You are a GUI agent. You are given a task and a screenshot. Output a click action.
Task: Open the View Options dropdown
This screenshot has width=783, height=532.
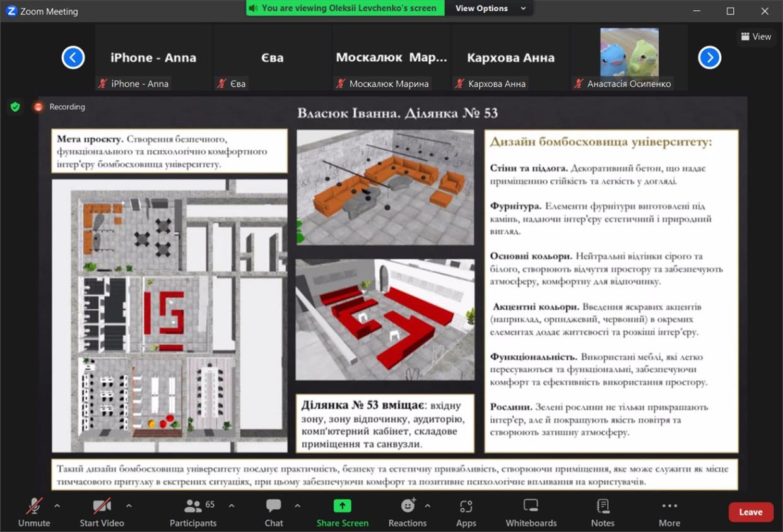point(490,8)
